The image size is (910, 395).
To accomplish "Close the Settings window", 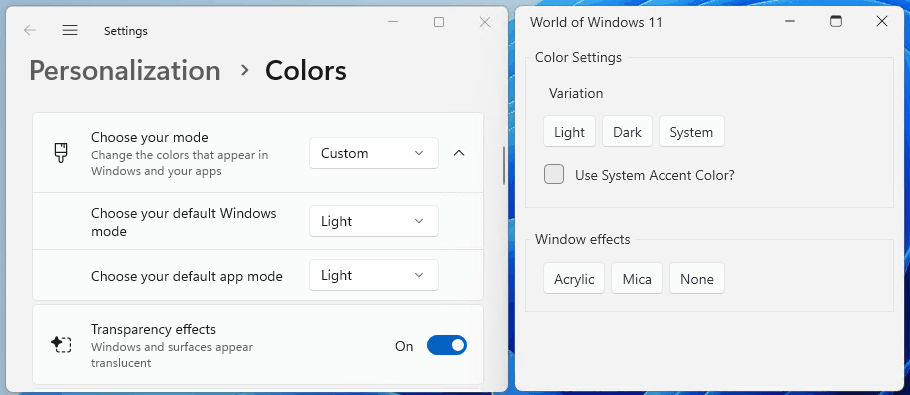I will 485,22.
